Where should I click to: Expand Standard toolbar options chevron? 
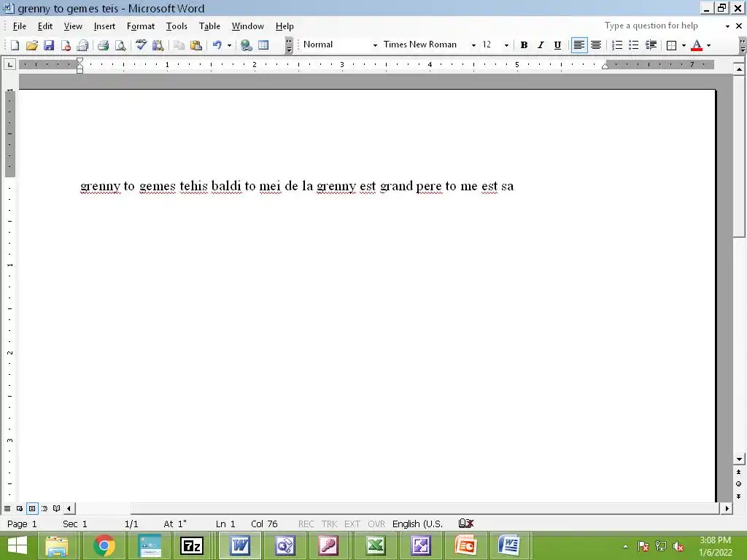[x=289, y=45]
